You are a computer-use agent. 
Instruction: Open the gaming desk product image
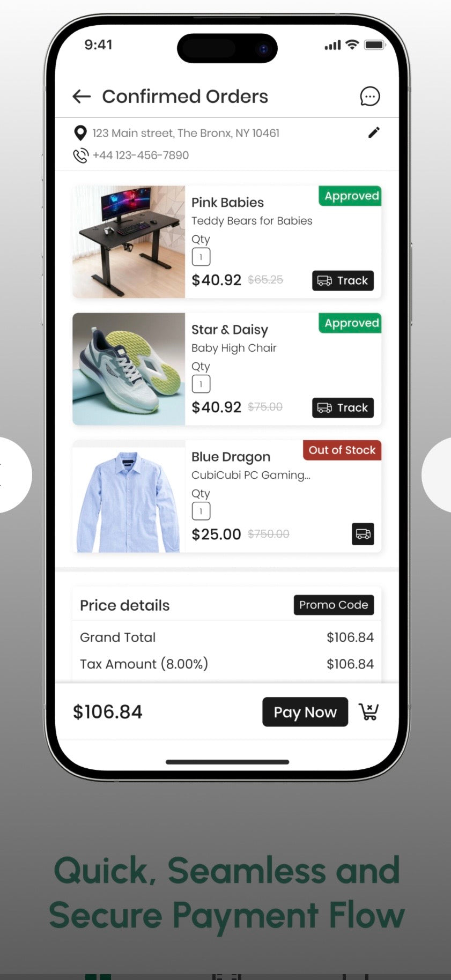coord(129,242)
